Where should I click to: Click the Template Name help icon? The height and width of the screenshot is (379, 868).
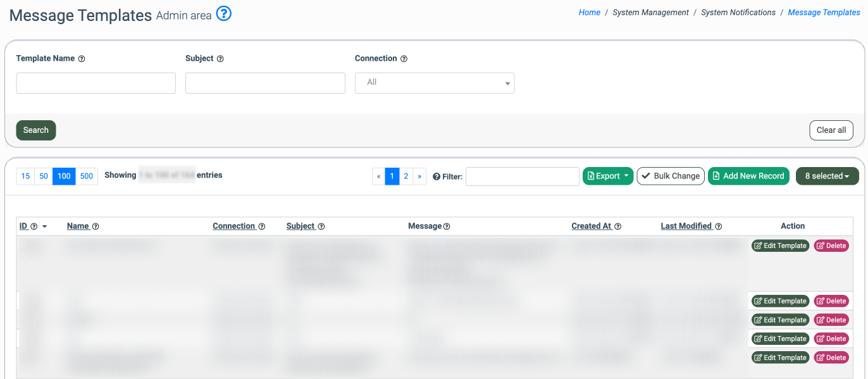click(x=82, y=59)
